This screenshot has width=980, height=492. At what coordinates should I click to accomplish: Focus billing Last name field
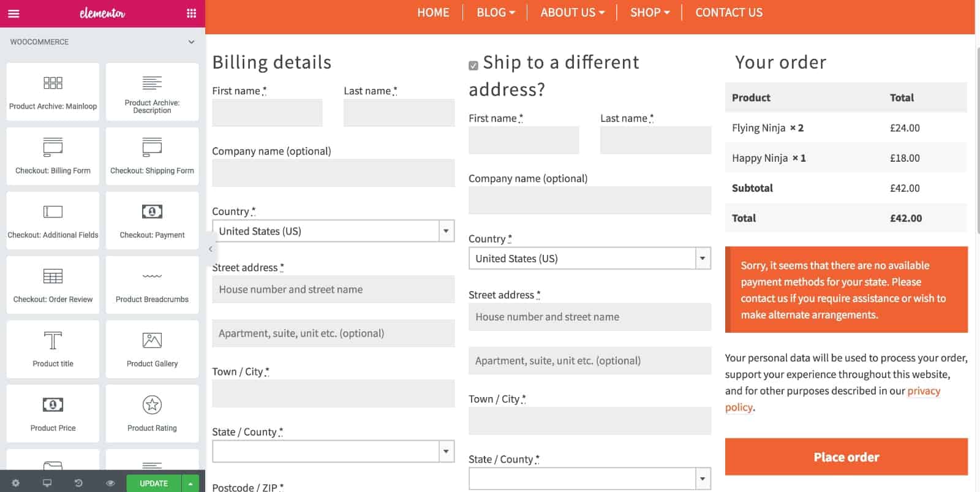pos(399,113)
